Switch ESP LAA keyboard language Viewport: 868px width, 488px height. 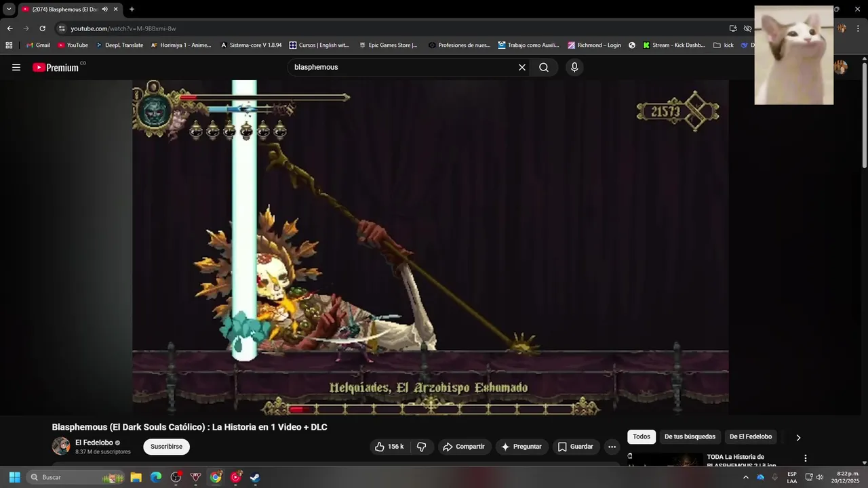(x=792, y=477)
